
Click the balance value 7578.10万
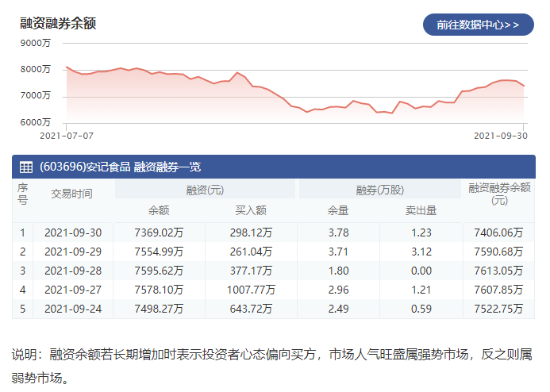coord(159,290)
